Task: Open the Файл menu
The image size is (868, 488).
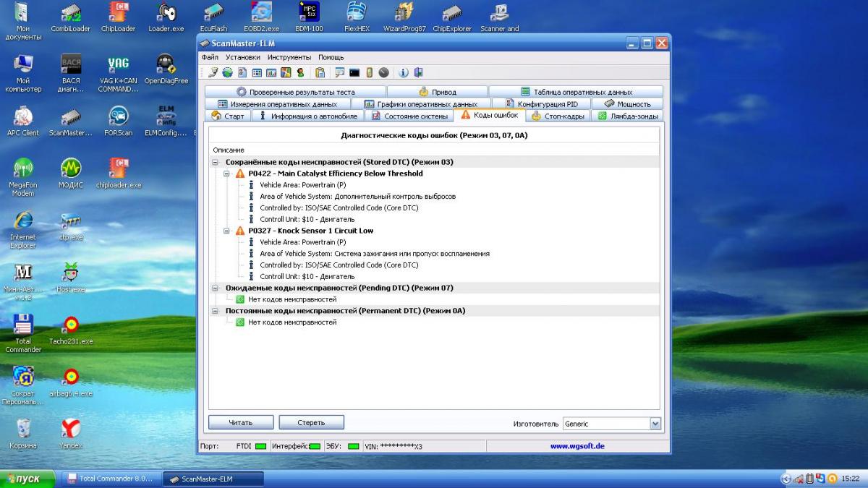Action: (x=210, y=57)
